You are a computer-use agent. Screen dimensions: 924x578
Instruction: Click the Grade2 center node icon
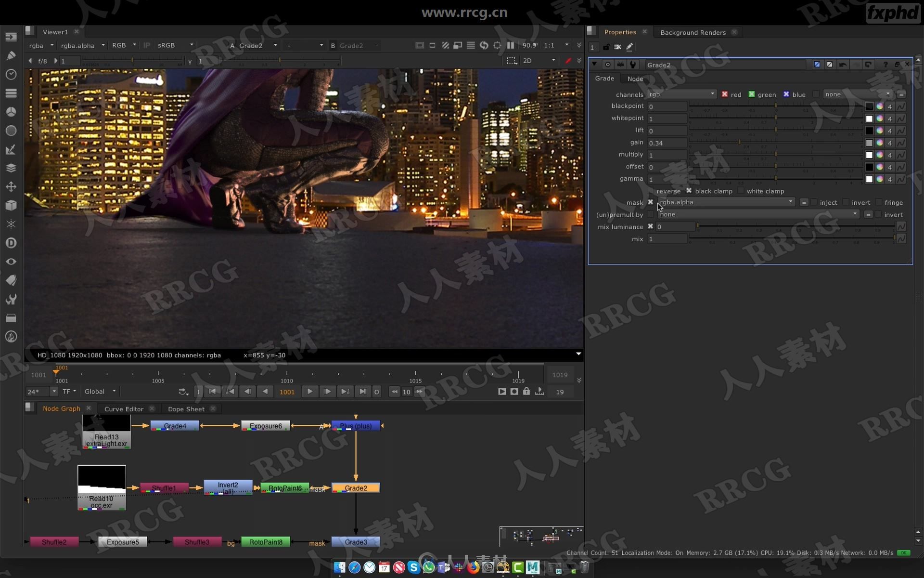pos(608,65)
